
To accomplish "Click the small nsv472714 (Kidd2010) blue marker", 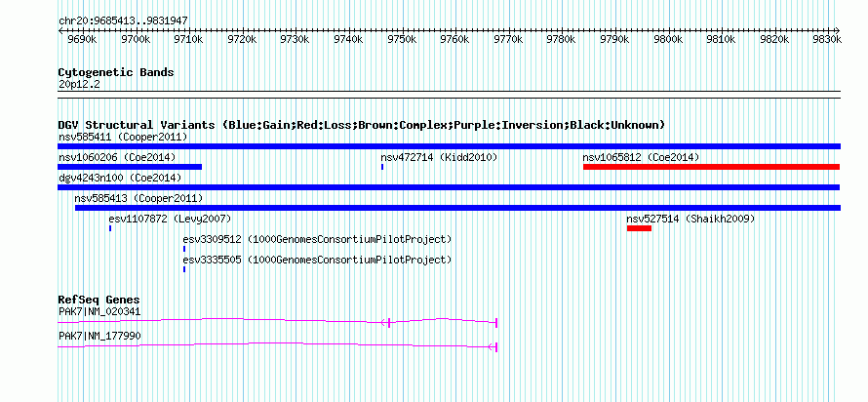I will coord(382,167).
